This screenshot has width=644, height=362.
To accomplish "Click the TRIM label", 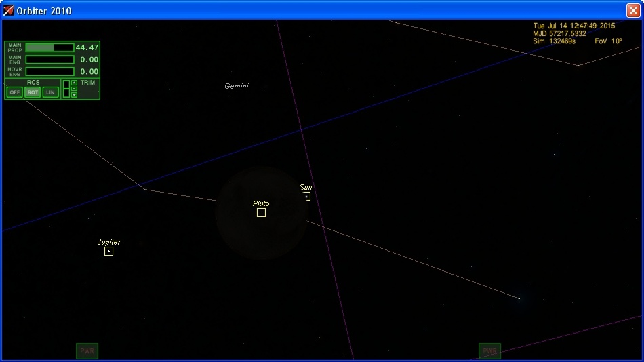I will [x=87, y=83].
